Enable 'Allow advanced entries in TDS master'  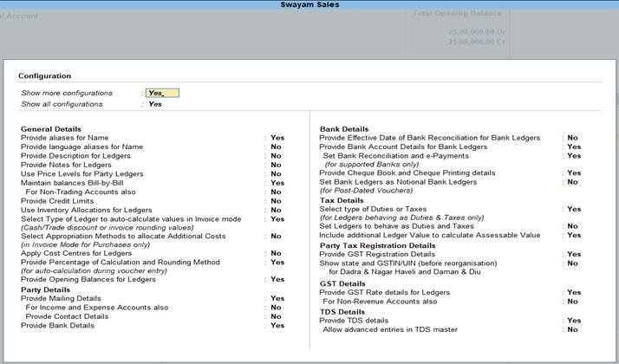[x=572, y=330]
